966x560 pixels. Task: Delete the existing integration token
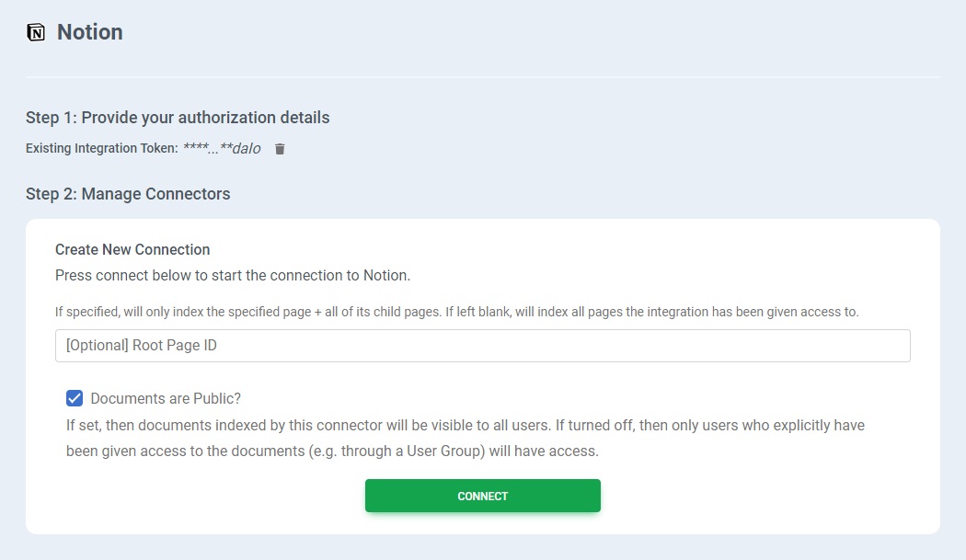point(281,149)
